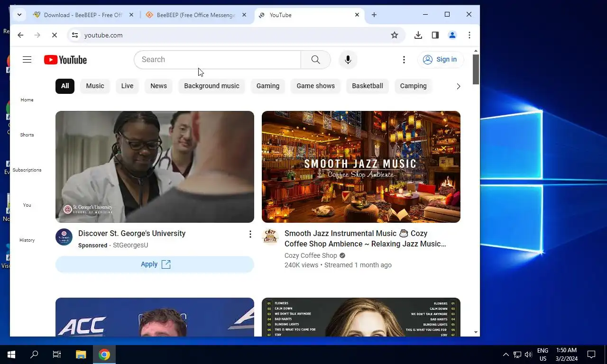
Task: Switch to Download - BeeBEEP tab
Action: click(x=83, y=15)
